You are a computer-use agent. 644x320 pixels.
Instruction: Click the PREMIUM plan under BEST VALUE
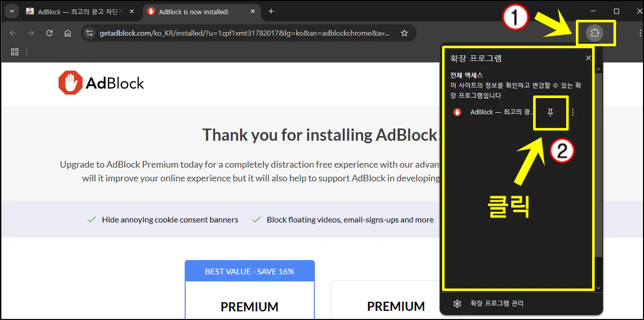[x=250, y=307]
